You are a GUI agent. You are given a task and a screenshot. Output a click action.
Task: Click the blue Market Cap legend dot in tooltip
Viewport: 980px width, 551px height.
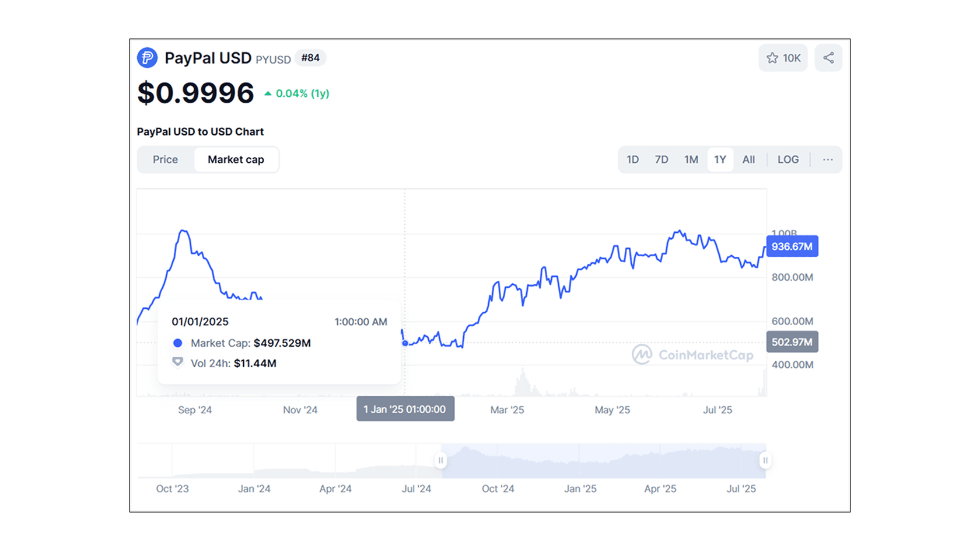click(x=178, y=343)
